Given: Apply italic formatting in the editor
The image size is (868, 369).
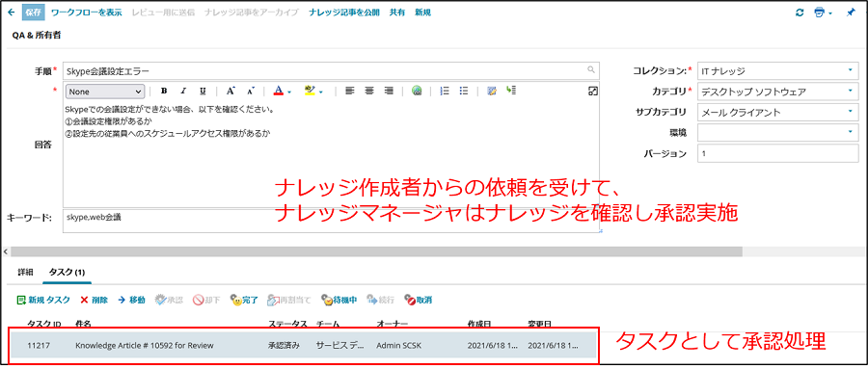Looking at the screenshot, I should [183, 92].
